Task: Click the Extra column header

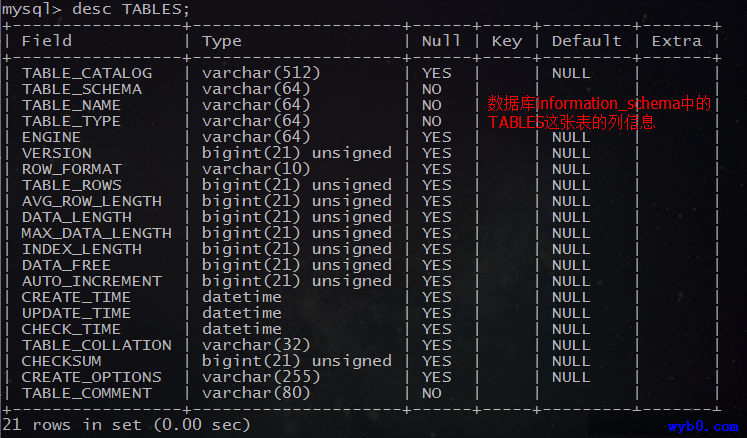Action: [x=676, y=41]
